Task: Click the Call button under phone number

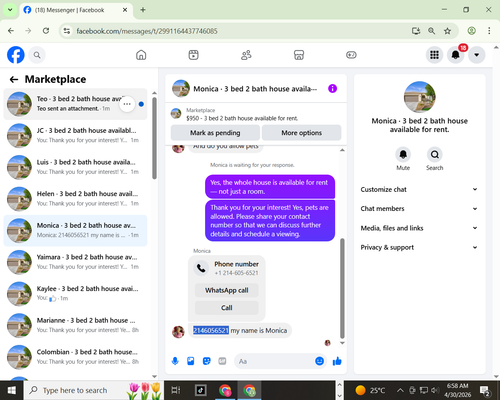Action: [227, 308]
